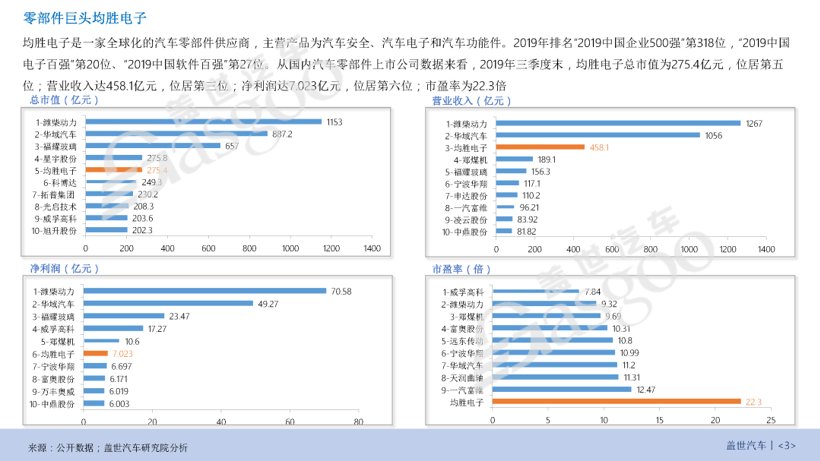Click the 203.6 value label

(x=142, y=218)
